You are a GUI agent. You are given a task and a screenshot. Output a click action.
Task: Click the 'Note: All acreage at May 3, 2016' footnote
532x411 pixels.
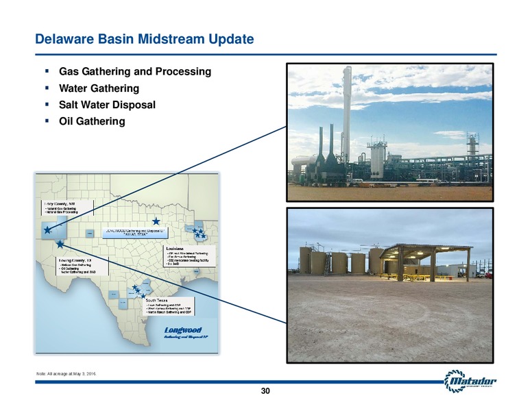click(66, 374)
